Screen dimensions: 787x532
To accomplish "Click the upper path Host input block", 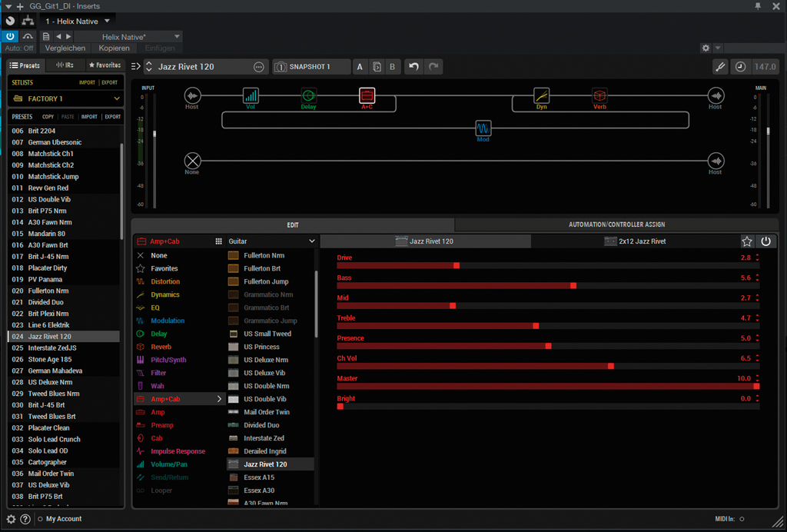I will (192, 95).
